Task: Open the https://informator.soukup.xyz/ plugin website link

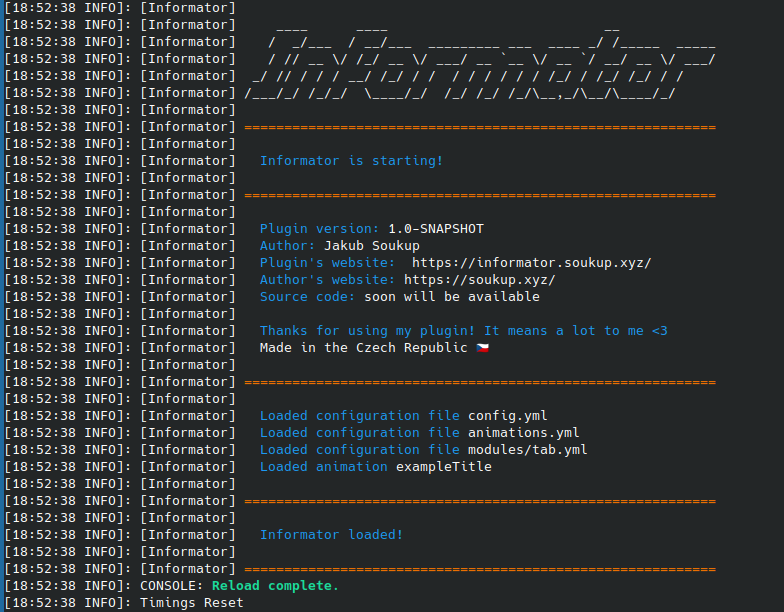Action: (x=531, y=263)
